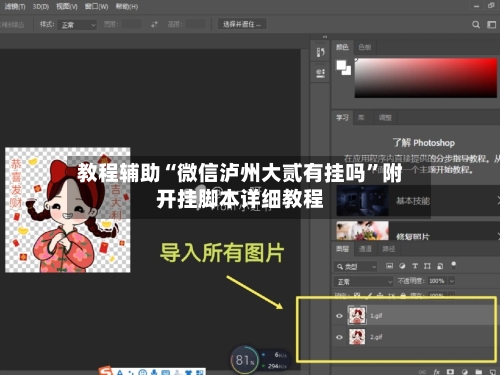
Task: Click the fx layer style icon
Action: point(436,372)
